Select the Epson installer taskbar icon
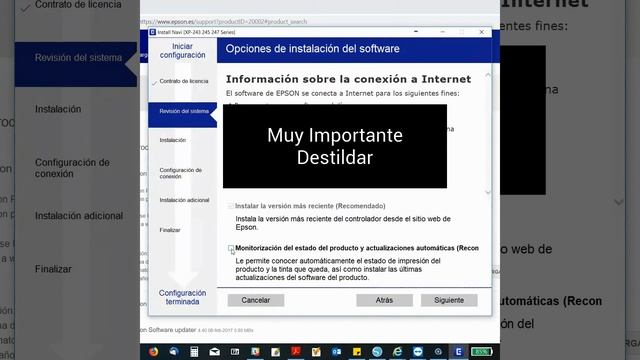 (x=458, y=351)
